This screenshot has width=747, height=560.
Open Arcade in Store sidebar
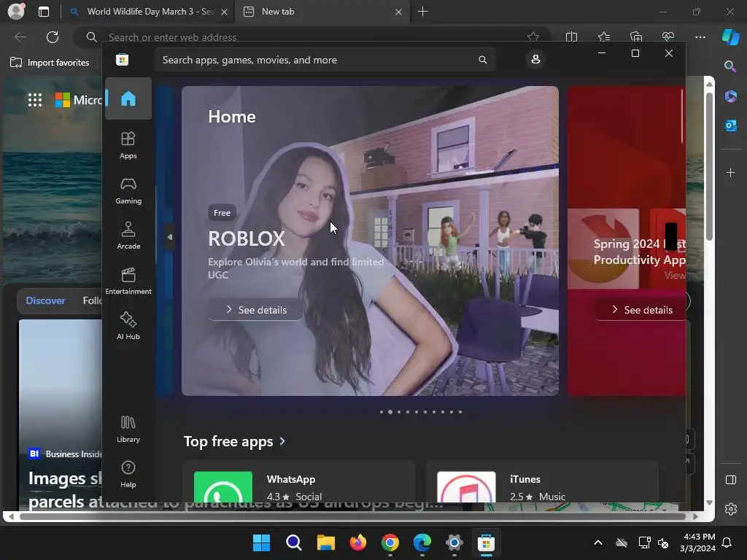(128, 236)
